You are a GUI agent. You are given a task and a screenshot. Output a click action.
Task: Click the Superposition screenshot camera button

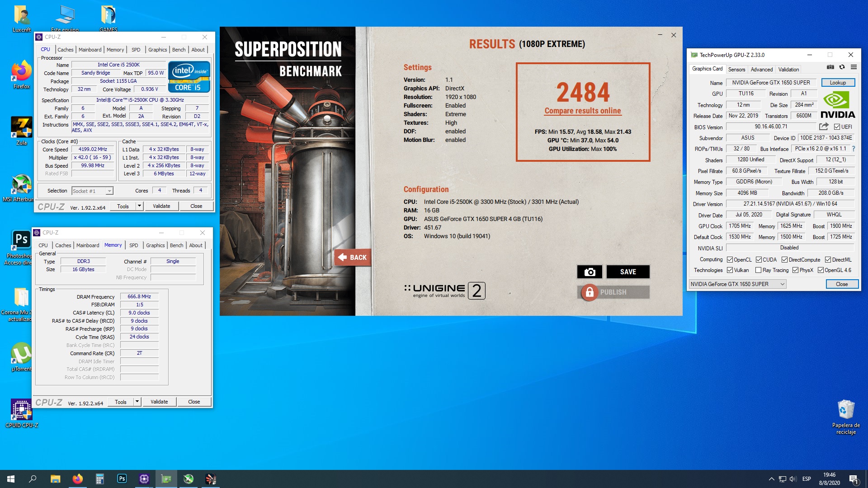pos(590,272)
